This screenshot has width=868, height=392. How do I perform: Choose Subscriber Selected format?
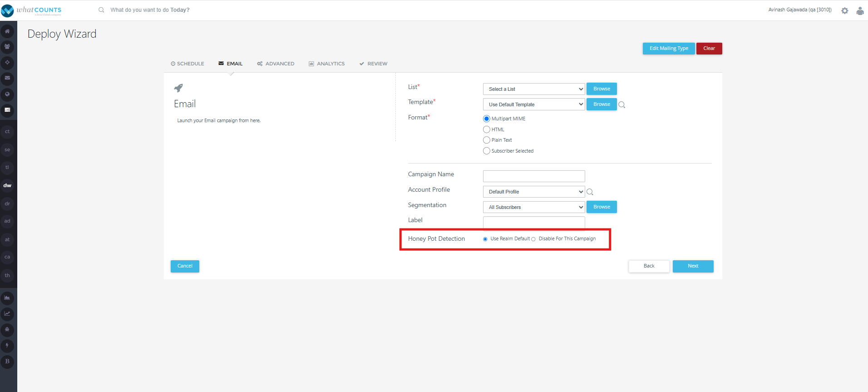tap(487, 151)
